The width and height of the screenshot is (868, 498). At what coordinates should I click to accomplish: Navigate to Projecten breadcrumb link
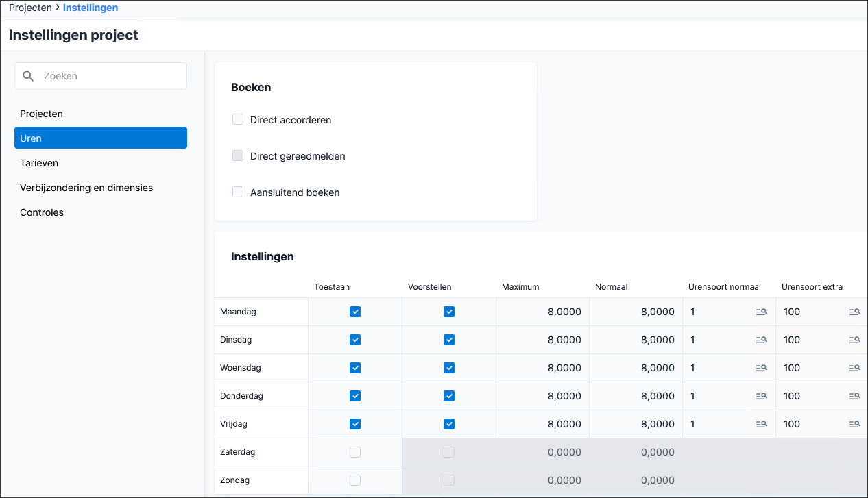(x=30, y=8)
